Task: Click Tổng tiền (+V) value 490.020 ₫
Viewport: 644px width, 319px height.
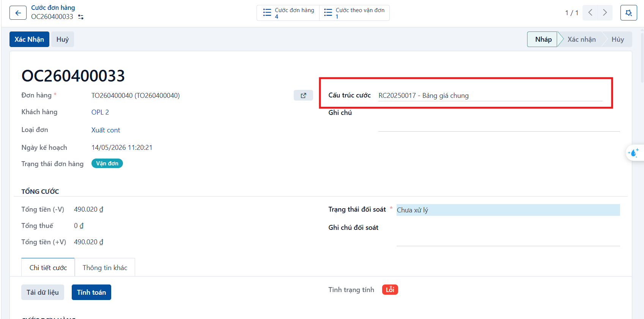Action: pos(88,242)
